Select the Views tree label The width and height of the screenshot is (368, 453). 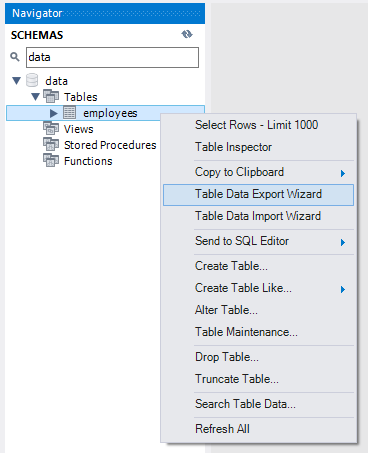point(79,129)
